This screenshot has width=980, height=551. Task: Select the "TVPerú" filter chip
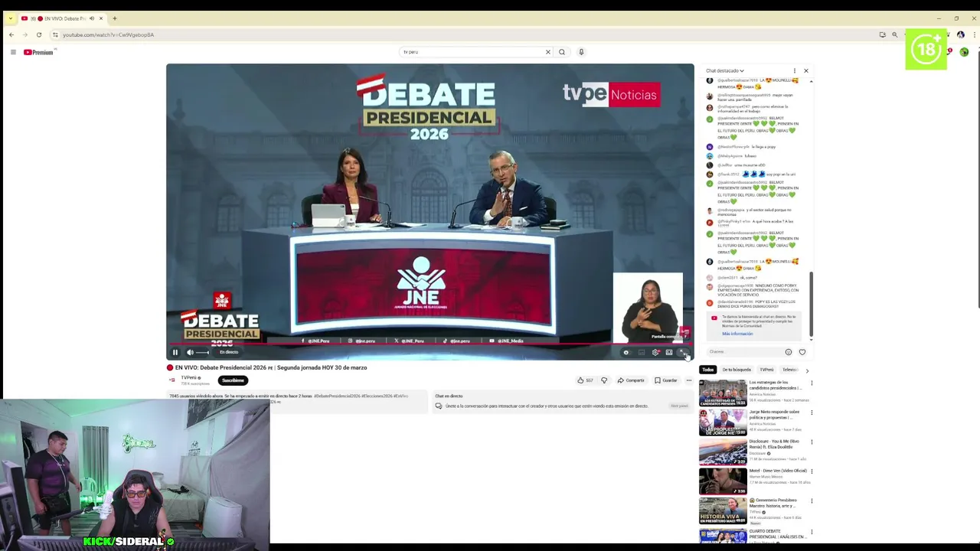[x=766, y=370]
